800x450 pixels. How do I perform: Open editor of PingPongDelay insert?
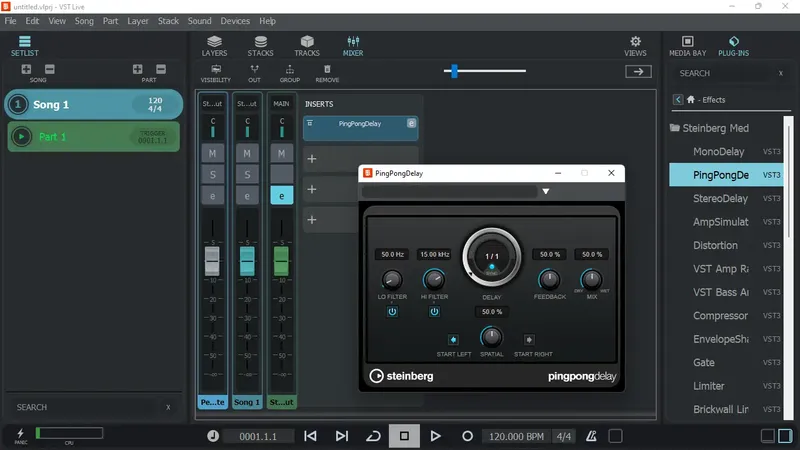[x=411, y=123]
